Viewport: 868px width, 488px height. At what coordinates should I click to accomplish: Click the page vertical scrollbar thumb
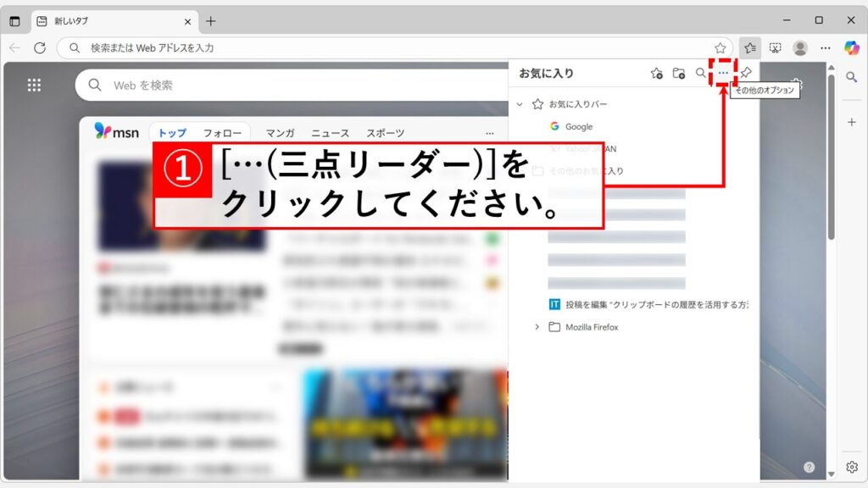pyautogui.click(x=831, y=157)
